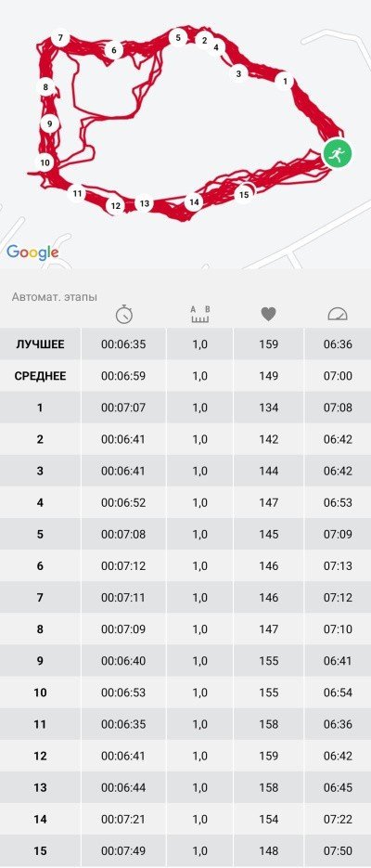Select the lap 11 row label
Screen dimensions: 371x868
41,724
